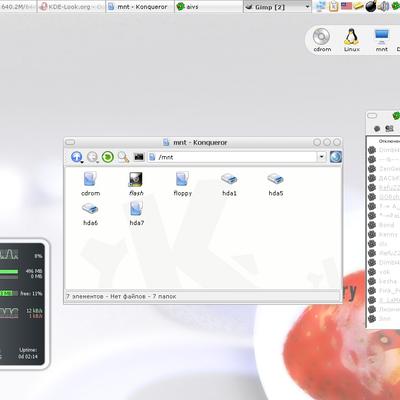Open the contact list window menu button

coord(372,116)
